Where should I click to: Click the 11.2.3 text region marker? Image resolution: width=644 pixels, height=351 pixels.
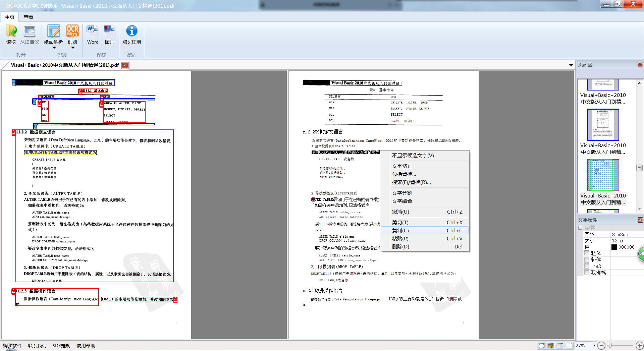[x=13, y=291]
